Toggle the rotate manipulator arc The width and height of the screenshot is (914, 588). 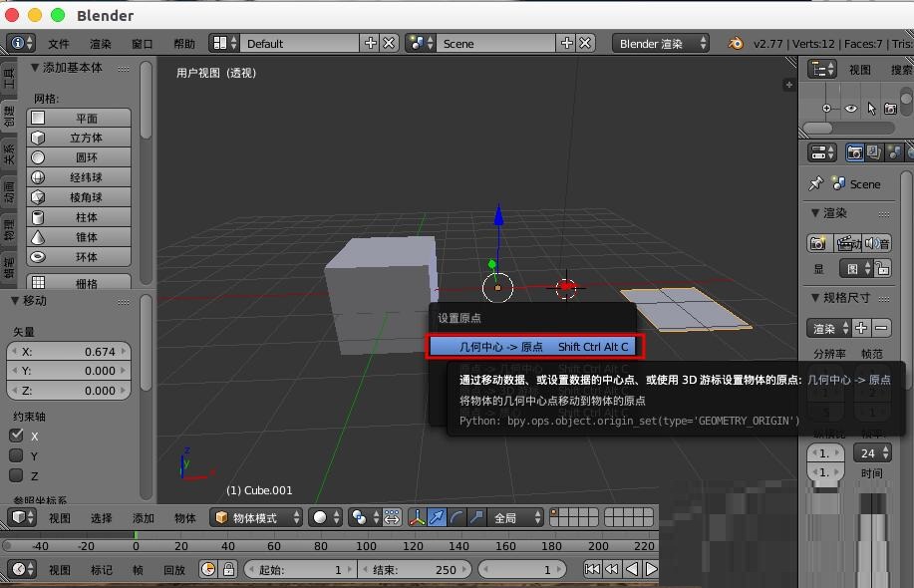(457, 517)
